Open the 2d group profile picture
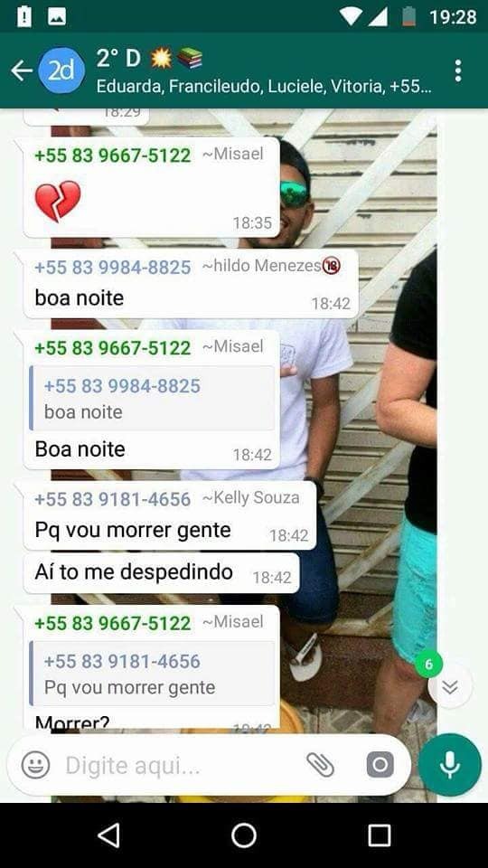Viewport: 488px width, 868px height. tap(61, 71)
